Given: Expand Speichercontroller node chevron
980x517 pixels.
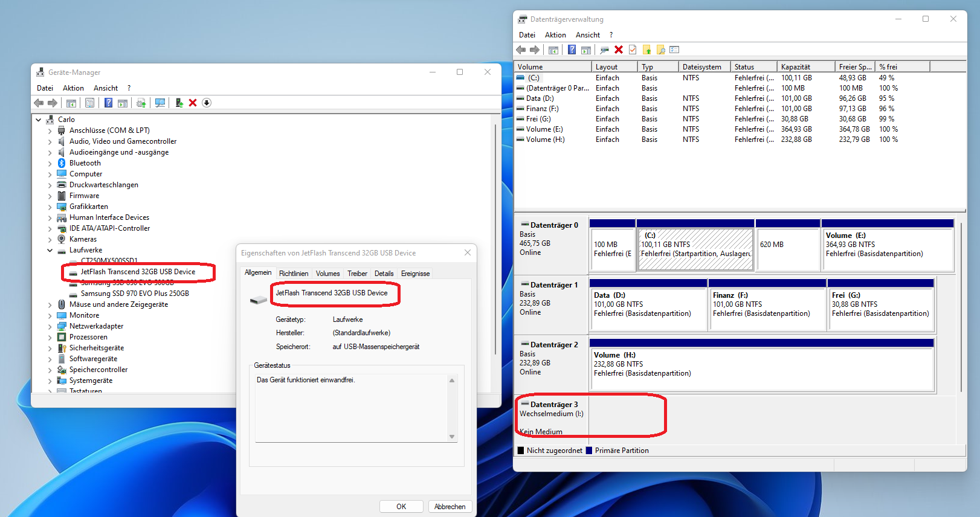Looking at the screenshot, I should point(50,370).
